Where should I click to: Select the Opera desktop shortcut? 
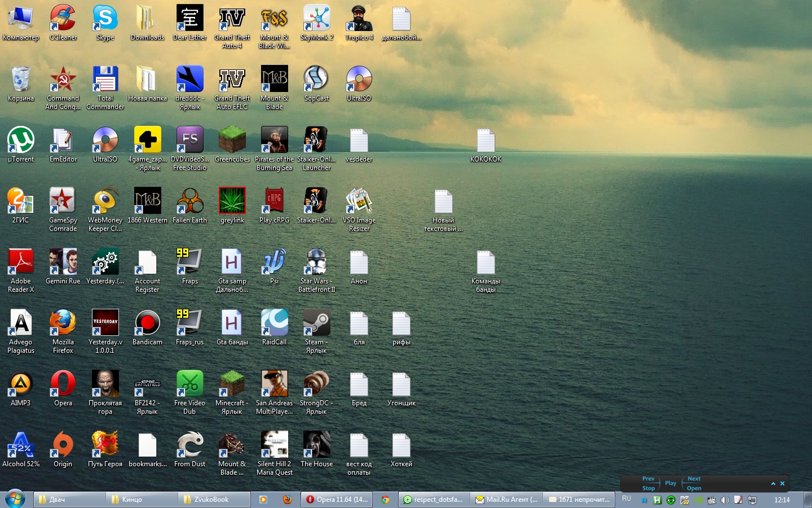pyautogui.click(x=63, y=384)
